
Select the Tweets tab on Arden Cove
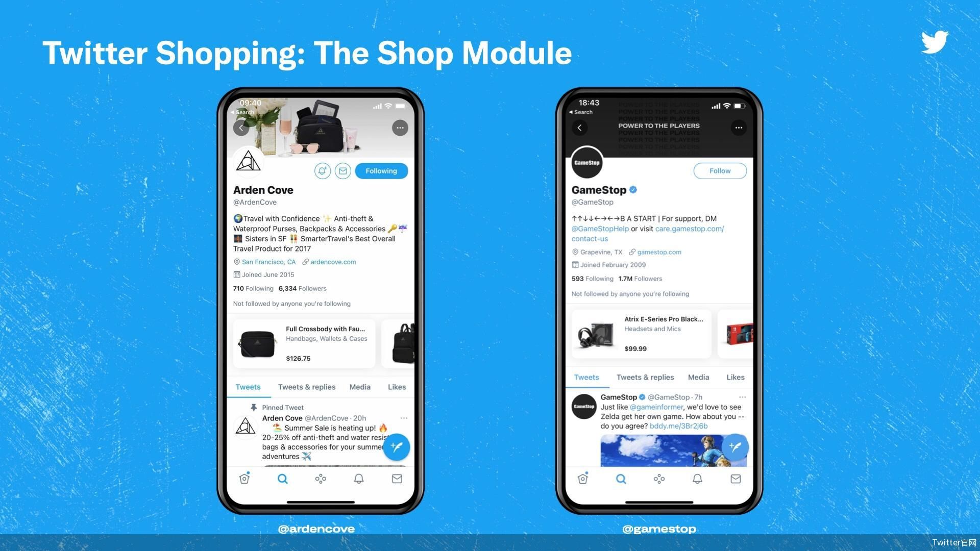pyautogui.click(x=248, y=386)
